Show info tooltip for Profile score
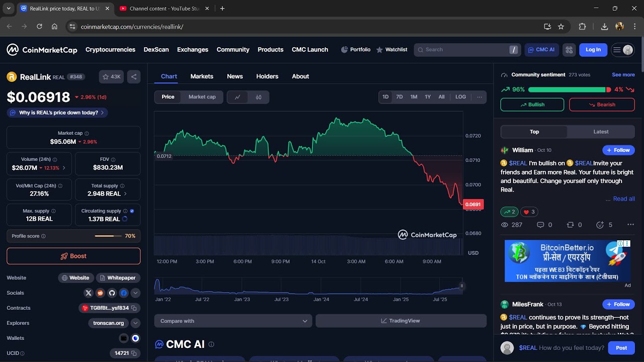The height and width of the screenshot is (362, 644). pos(43,236)
